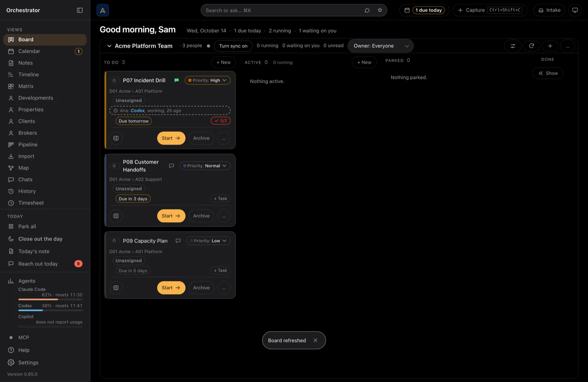Viewport: 588px width, 382px height.
Task: Click the chat bubble icon in search bar
Action: pyautogui.click(x=367, y=10)
